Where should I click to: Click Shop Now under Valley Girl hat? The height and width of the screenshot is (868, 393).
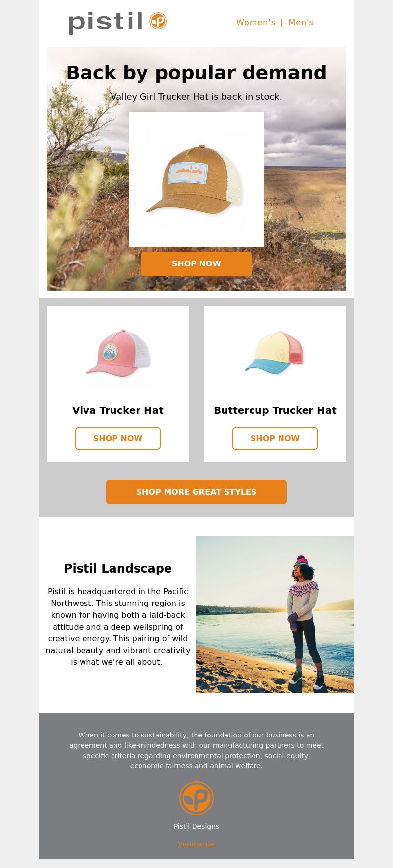pyautogui.click(x=196, y=264)
